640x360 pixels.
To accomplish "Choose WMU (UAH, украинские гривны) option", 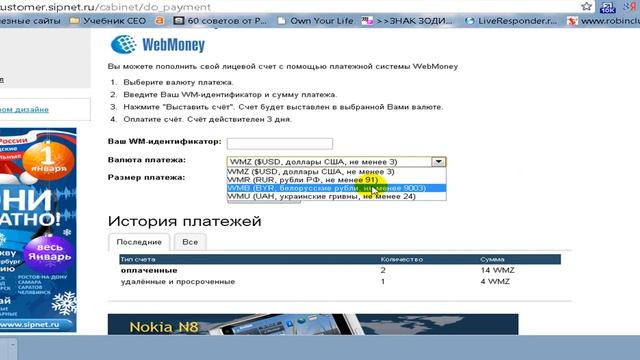I will 336,196.
